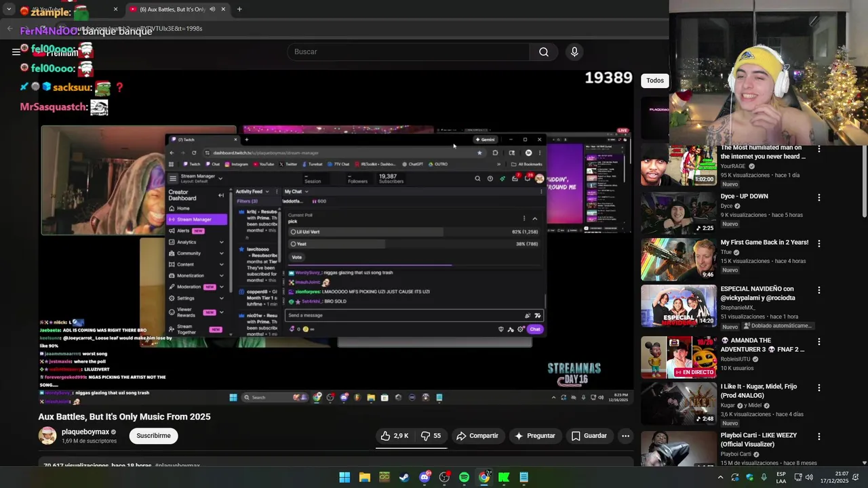Open the ESP LAA language switcher

click(781, 477)
